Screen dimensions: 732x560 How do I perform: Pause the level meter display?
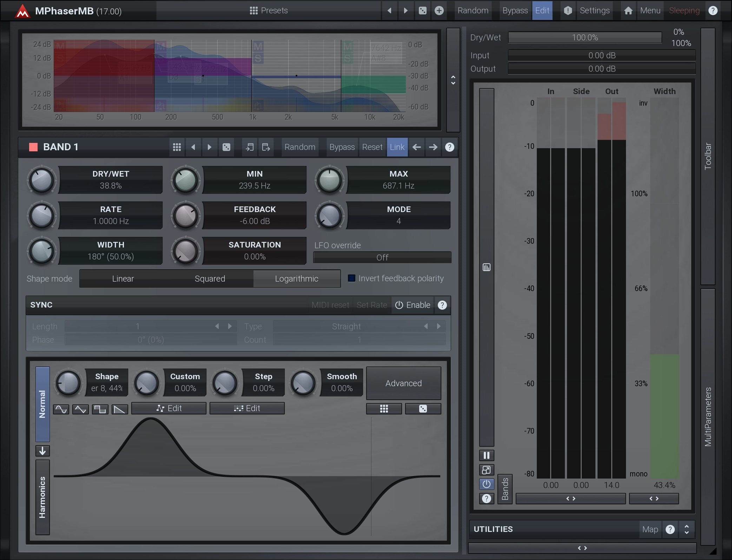tap(487, 455)
